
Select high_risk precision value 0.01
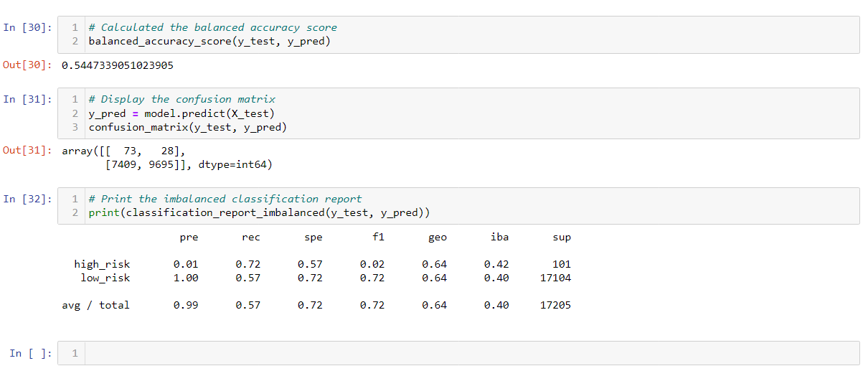pos(187,264)
